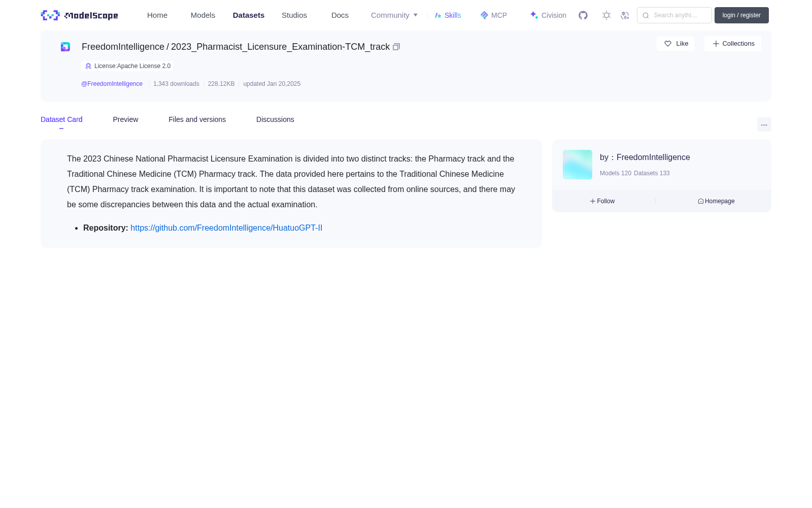Open the GitHub icon in header

[583, 15]
